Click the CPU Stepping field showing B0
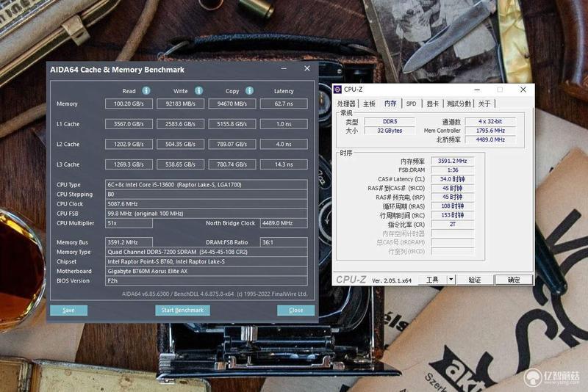Image resolution: width=588 pixels, height=392 pixels. click(x=207, y=195)
